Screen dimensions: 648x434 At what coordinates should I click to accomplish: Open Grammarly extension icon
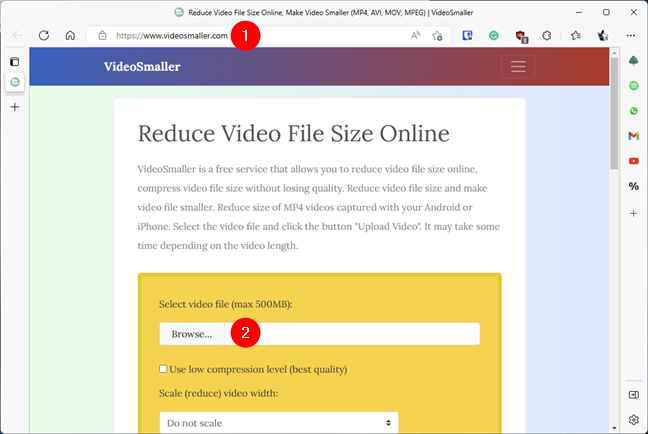pyautogui.click(x=493, y=36)
